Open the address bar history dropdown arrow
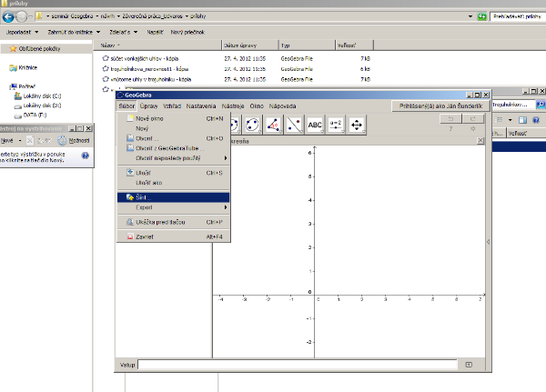The height and width of the screenshot is (392, 546). (x=470, y=16)
